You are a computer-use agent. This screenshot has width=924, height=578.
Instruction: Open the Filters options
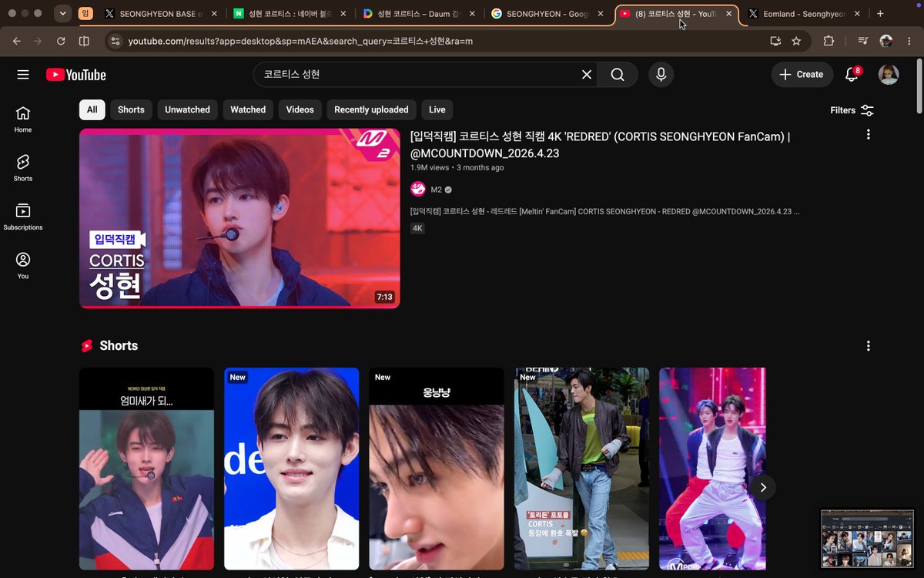[852, 110]
